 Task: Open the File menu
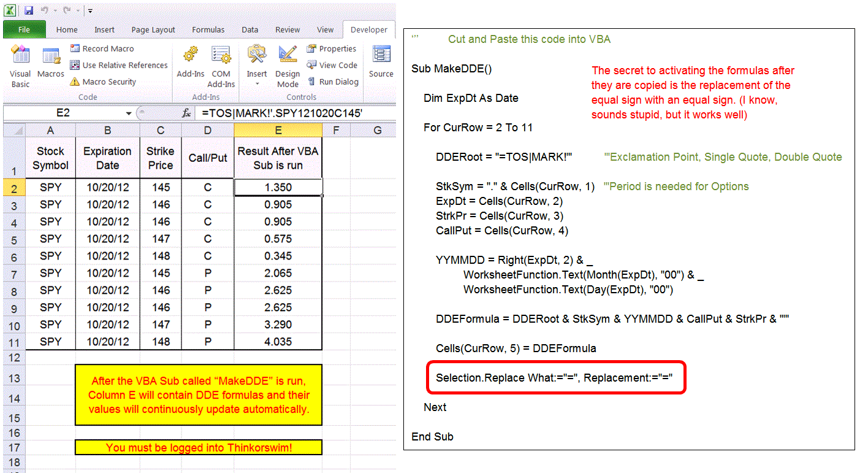(x=24, y=29)
